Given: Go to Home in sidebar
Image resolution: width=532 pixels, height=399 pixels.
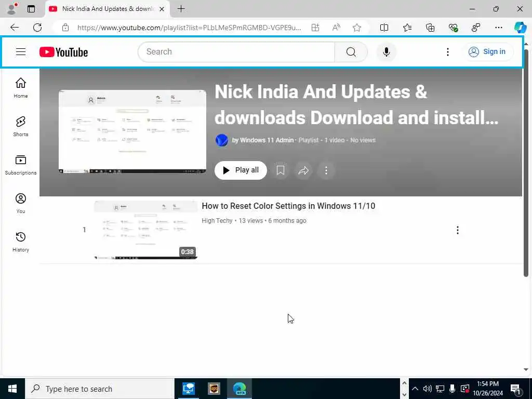Looking at the screenshot, I should pos(21,88).
